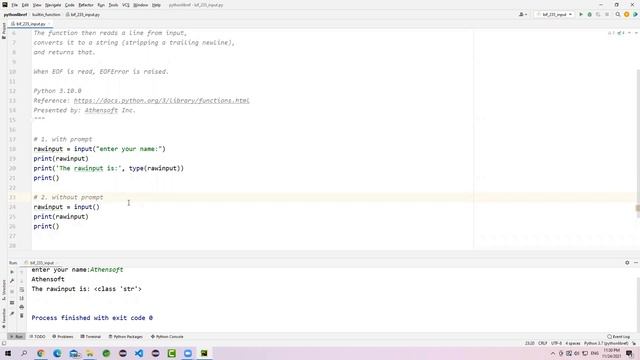Click the Python docs reference link
This screenshot has width=640, height=360.
pos(161,100)
